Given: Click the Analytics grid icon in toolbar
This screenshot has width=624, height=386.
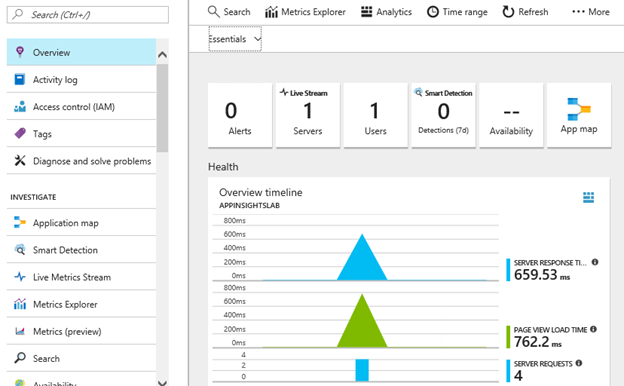Looking at the screenshot, I should (x=366, y=12).
